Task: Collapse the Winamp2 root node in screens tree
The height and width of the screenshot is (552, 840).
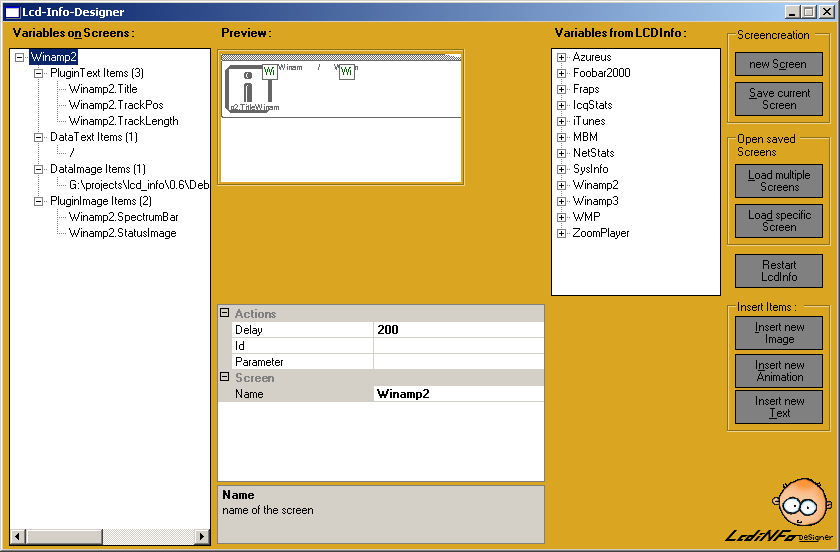Action: click(x=20, y=57)
